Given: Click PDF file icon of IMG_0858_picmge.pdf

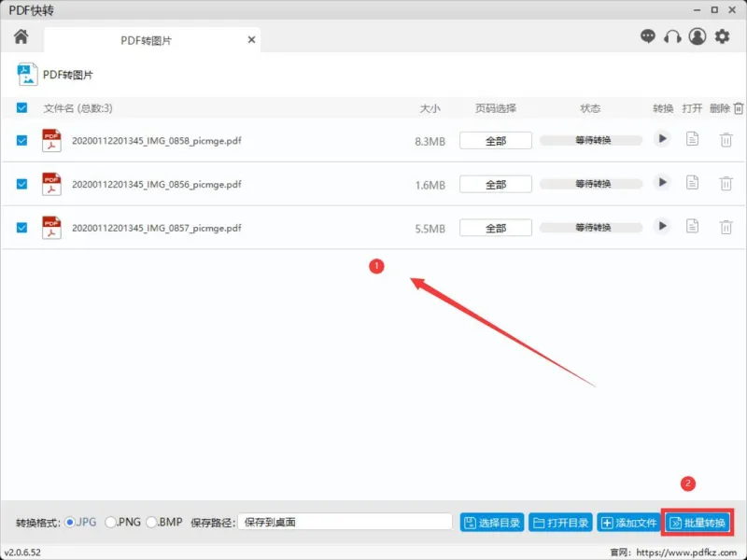Looking at the screenshot, I should [x=51, y=141].
